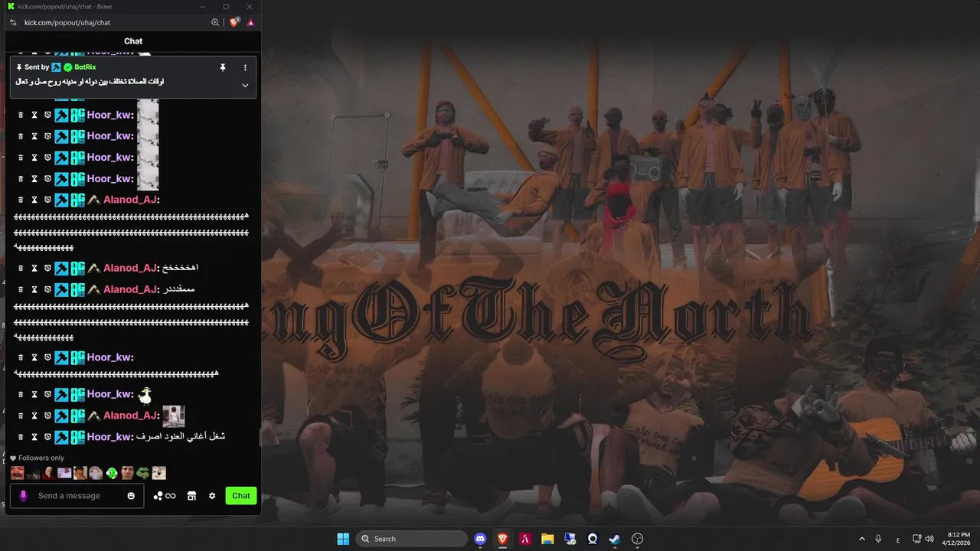Open Discord from the taskbar
This screenshot has height=551, width=980.
point(480,539)
